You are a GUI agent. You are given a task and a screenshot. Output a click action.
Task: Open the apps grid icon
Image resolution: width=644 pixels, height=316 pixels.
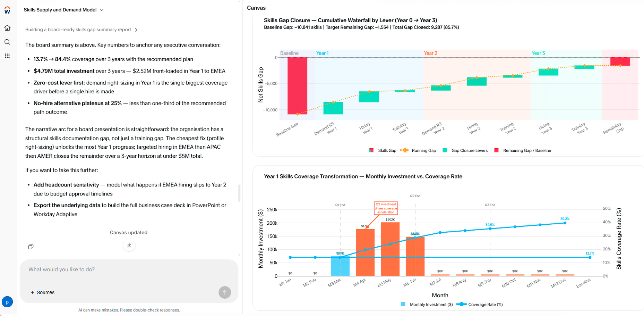coord(7,56)
